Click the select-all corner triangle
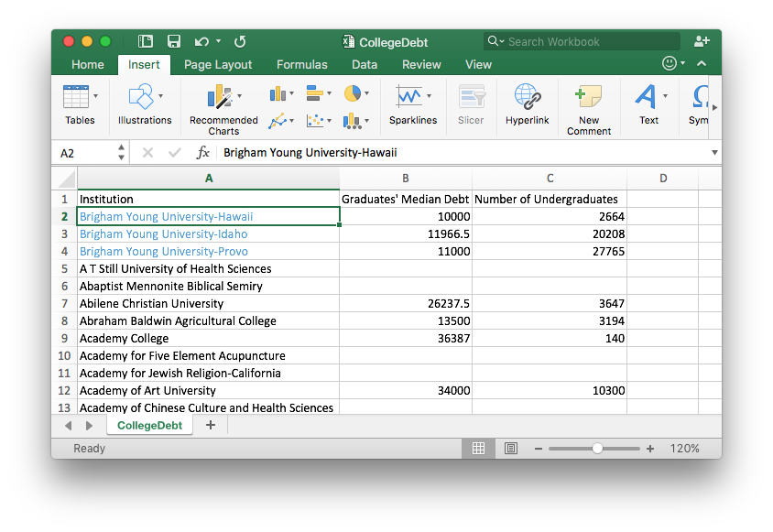 (x=66, y=179)
